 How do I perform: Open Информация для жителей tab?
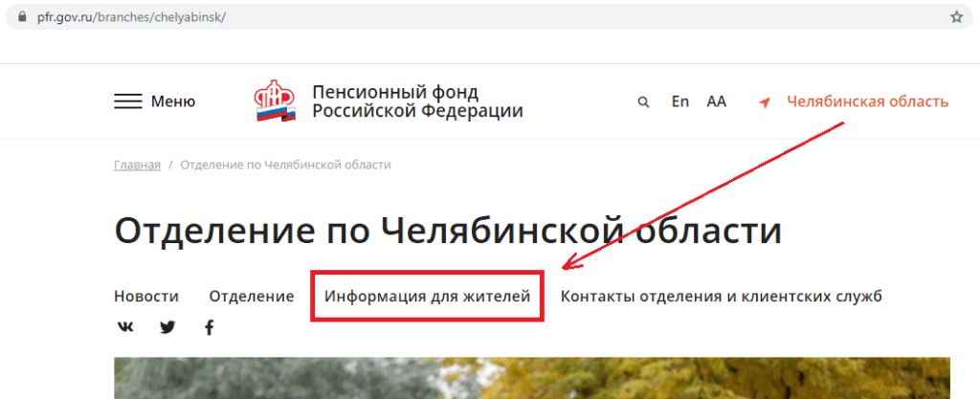pos(428,296)
